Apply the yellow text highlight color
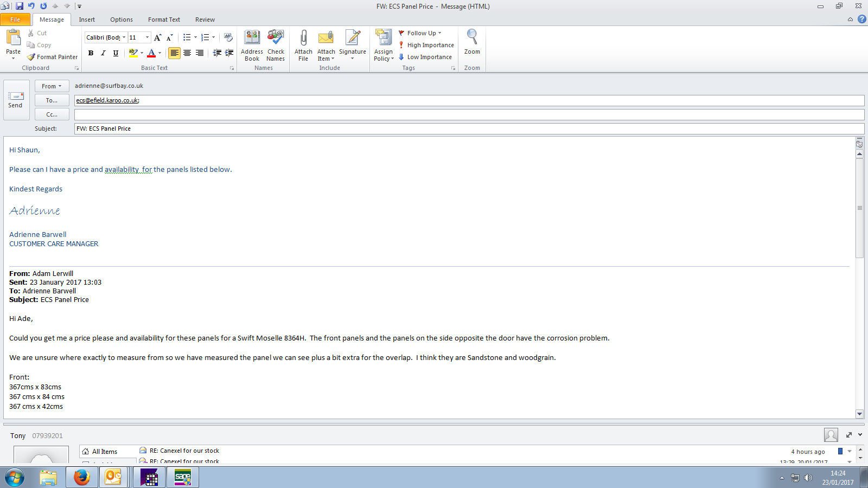This screenshot has height=488, width=868. click(x=133, y=53)
